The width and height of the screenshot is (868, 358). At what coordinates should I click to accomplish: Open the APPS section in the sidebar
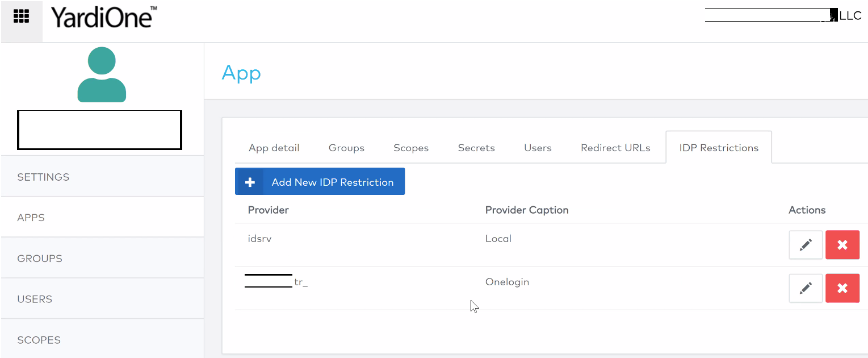(31, 217)
